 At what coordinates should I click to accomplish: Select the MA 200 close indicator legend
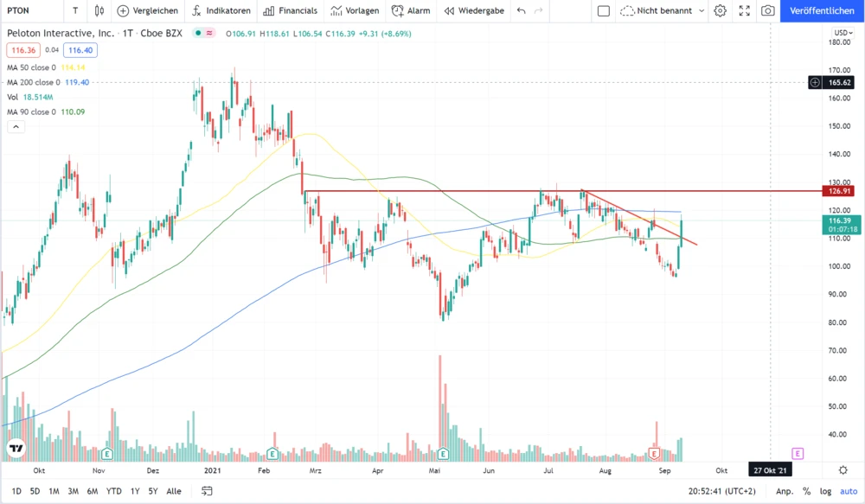click(34, 82)
